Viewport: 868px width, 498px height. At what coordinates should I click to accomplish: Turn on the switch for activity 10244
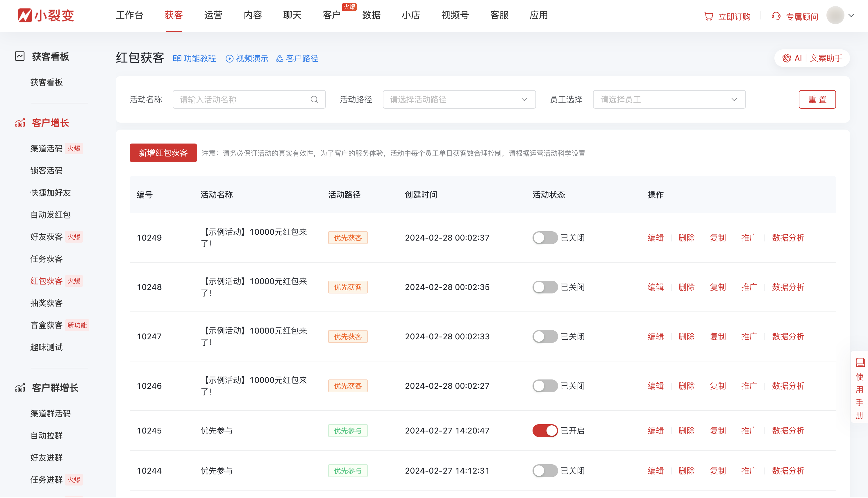(545, 470)
